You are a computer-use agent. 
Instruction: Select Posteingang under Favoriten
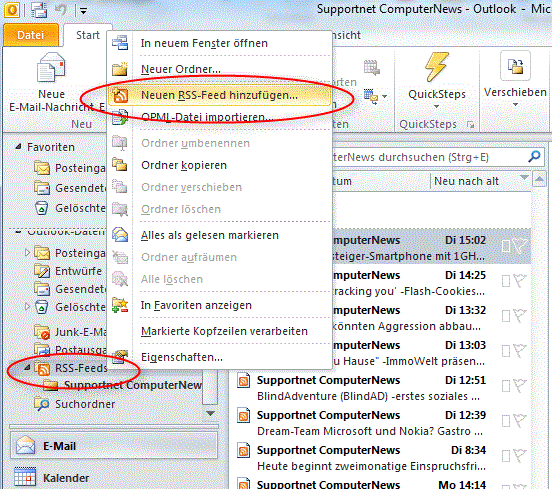tap(70, 168)
